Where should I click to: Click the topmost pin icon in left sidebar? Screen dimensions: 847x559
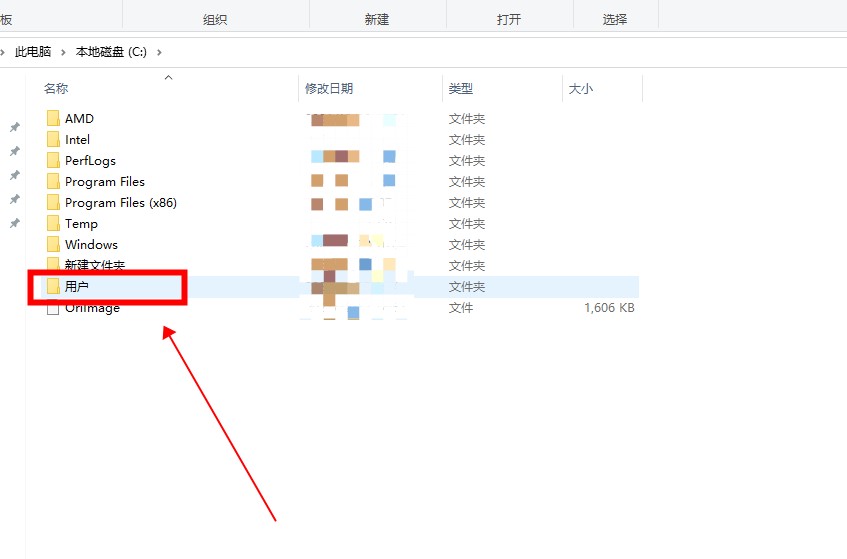click(x=14, y=127)
